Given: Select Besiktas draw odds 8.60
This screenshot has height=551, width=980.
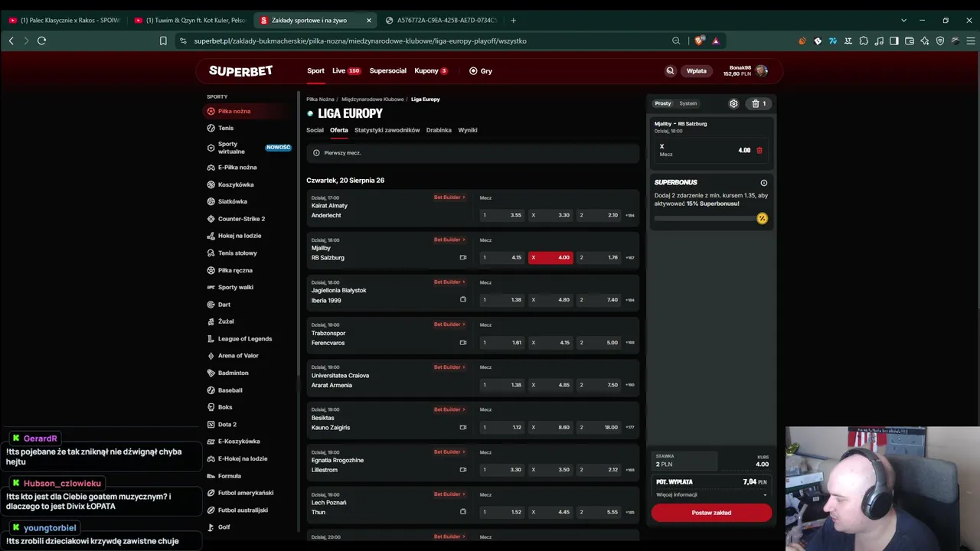Looking at the screenshot, I should (550, 427).
